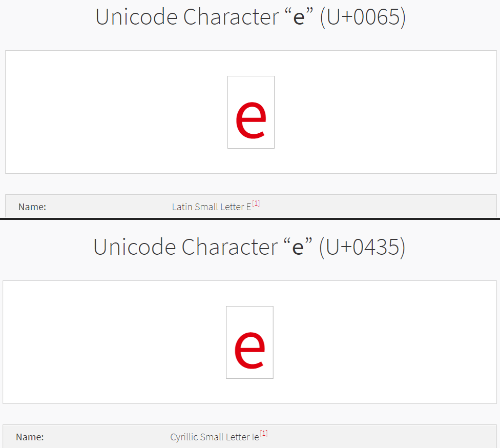Viewport: 500px width, 448px height.
Task: Click the red Latin e glyph box
Action: (x=251, y=112)
